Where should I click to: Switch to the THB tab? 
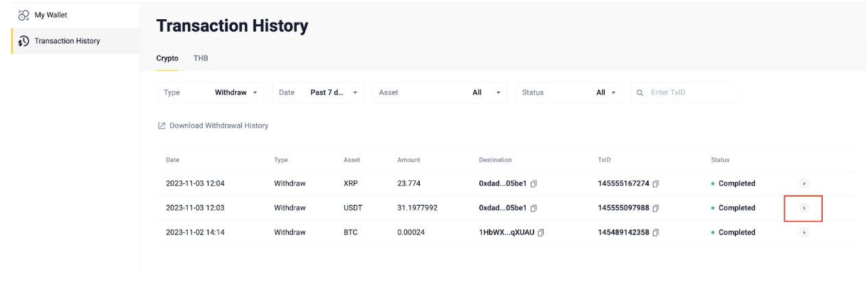(x=201, y=58)
